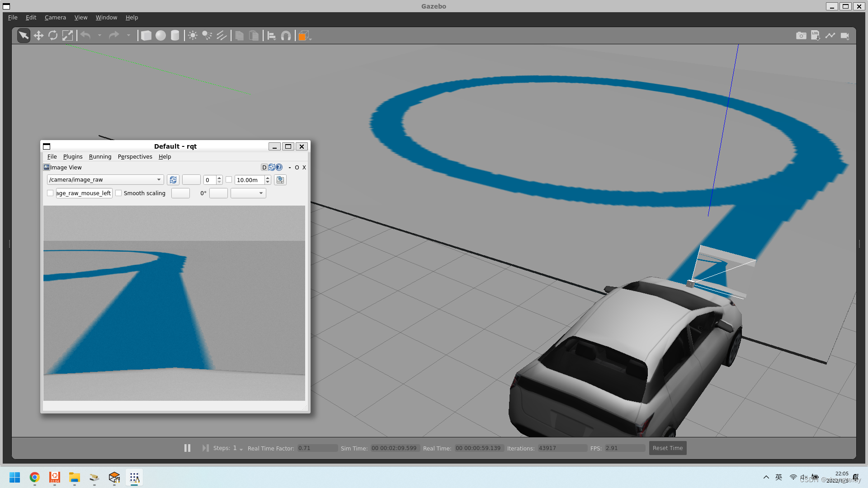Toggle the checkbox beside 10.00m field

(229, 179)
